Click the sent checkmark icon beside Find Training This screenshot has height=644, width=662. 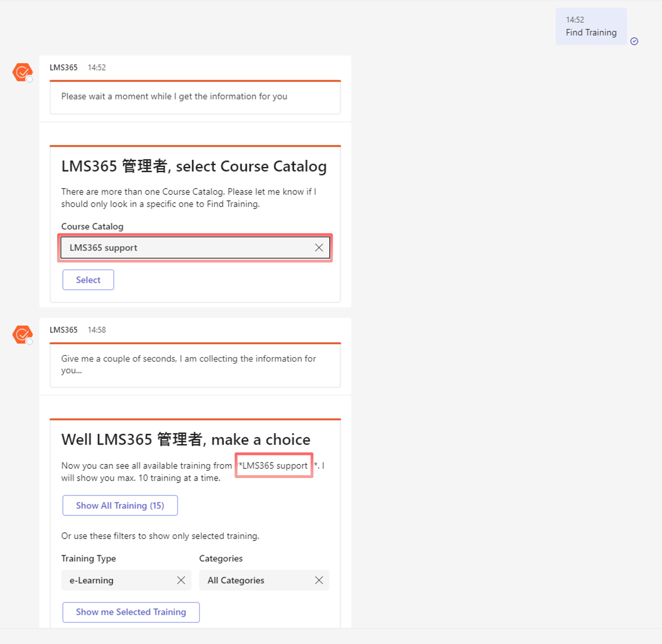click(x=634, y=41)
